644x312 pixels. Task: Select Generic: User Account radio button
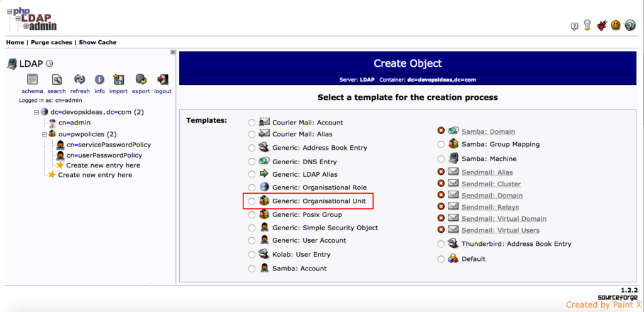252,240
